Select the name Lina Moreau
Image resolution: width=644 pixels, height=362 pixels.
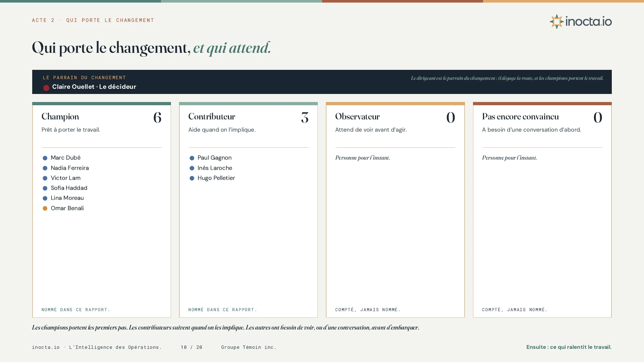(67, 198)
